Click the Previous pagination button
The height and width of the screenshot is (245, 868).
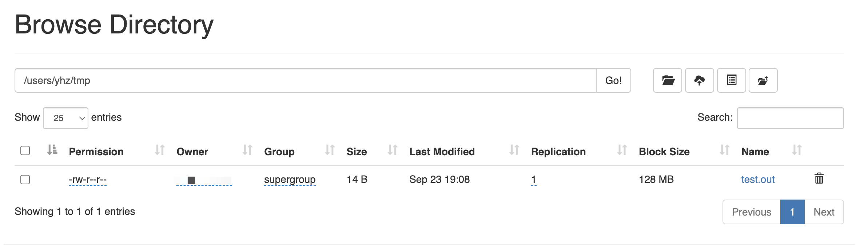(x=752, y=212)
